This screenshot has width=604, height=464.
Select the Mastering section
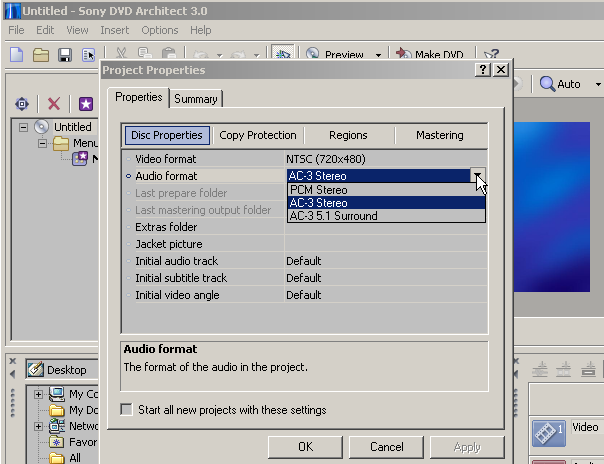point(440,135)
